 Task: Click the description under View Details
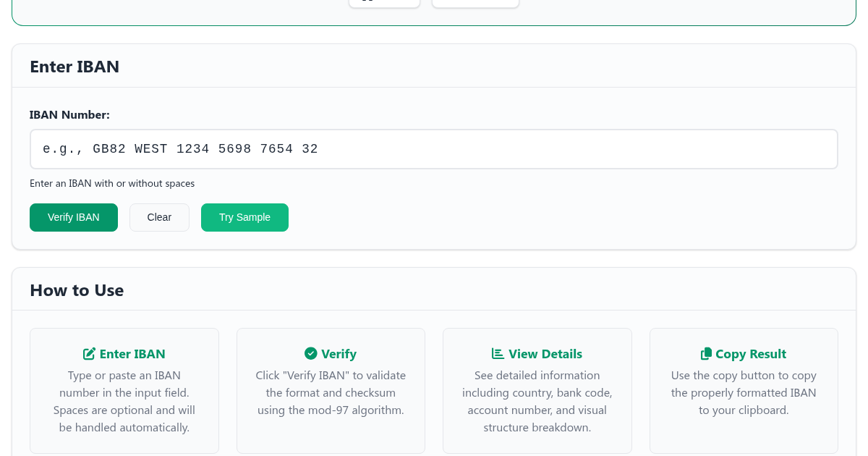click(x=537, y=402)
